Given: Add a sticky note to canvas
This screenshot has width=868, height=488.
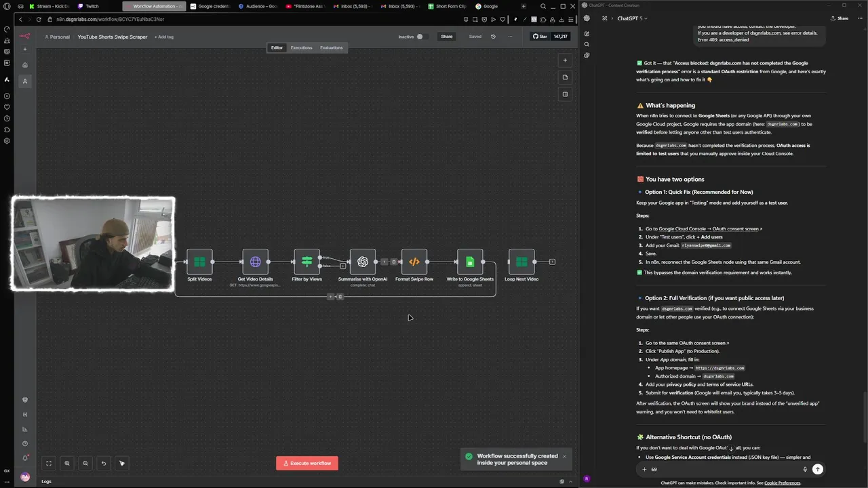Looking at the screenshot, I should (x=565, y=77).
